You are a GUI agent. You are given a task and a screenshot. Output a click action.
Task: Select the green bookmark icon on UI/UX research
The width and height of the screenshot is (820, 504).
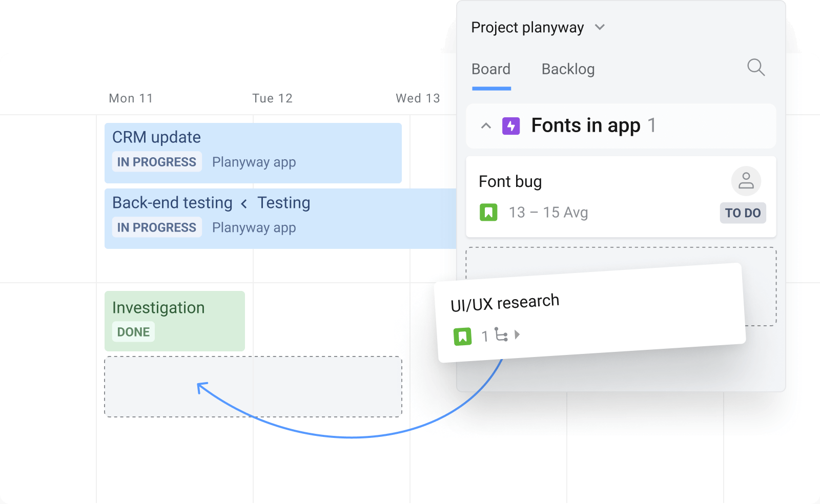(462, 335)
